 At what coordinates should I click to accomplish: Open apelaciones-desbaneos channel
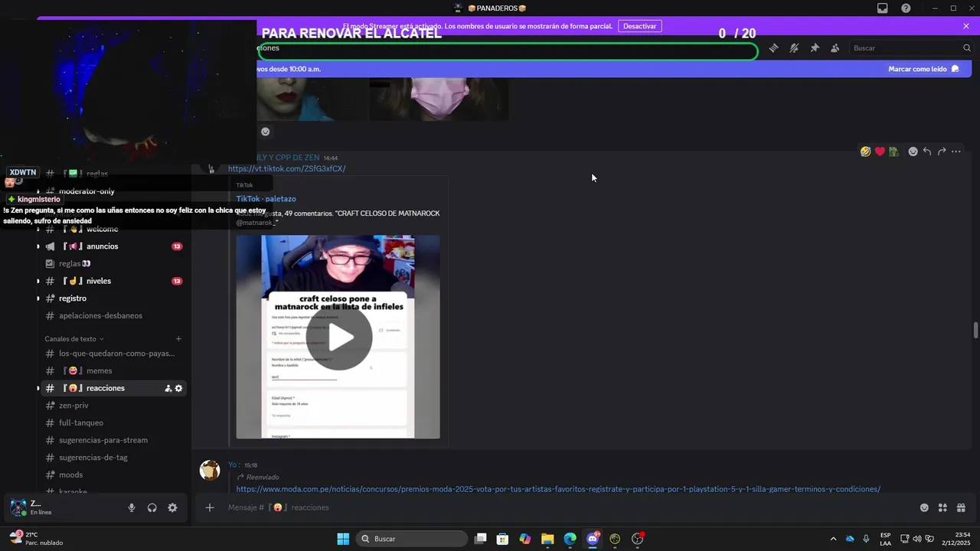pyautogui.click(x=100, y=315)
